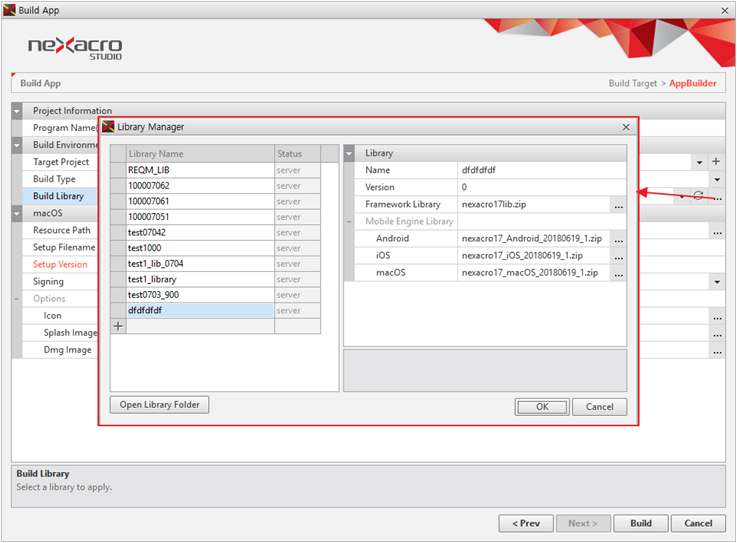Collapse the Mobile Engine Library group

(x=350, y=222)
